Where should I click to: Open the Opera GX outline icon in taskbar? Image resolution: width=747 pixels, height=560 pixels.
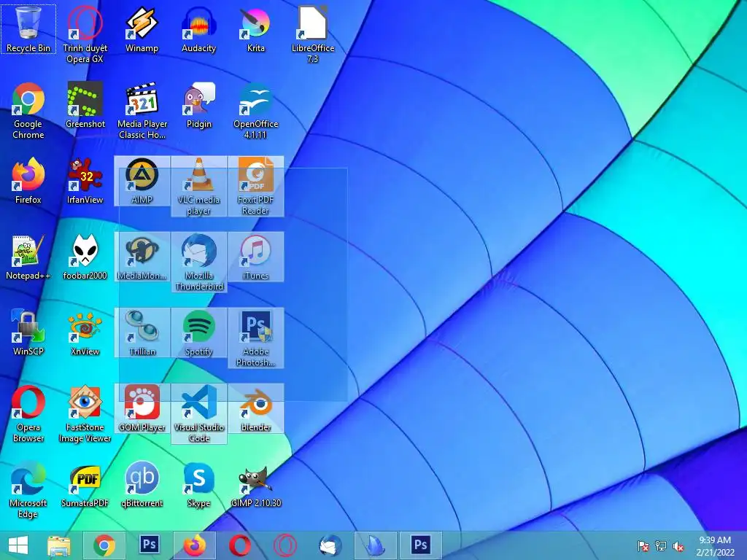(285, 545)
